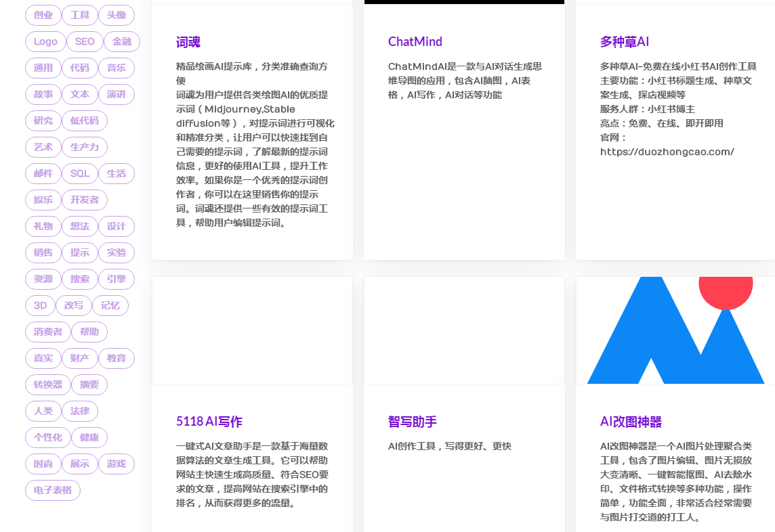This screenshot has height=532, width=775.
Task: Select the 金融 tag
Action: (x=121, y=41)
